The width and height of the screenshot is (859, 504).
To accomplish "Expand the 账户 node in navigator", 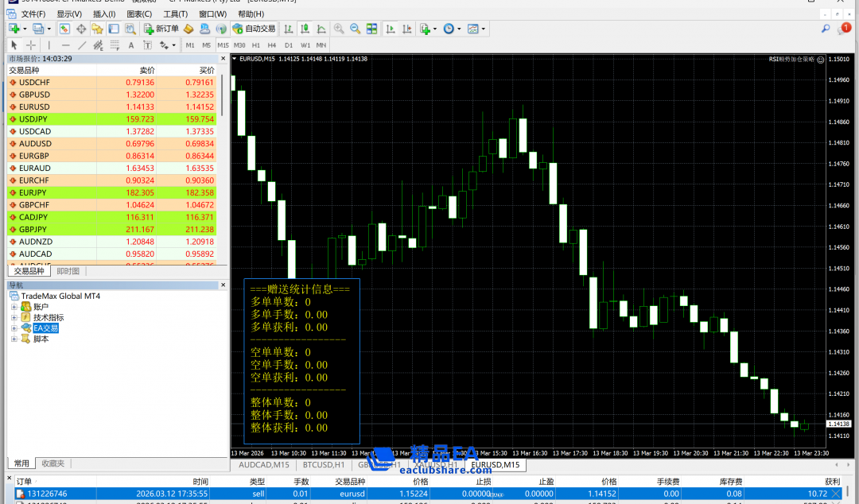I will [14, 307].
